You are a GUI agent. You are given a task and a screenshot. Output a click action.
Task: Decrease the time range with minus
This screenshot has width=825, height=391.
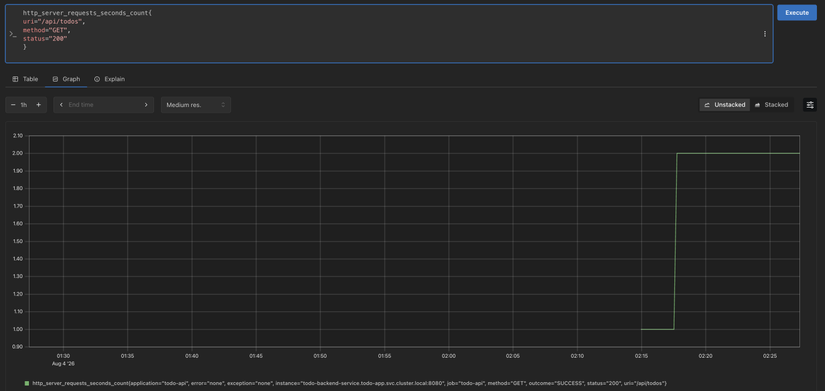coord(13,105)
